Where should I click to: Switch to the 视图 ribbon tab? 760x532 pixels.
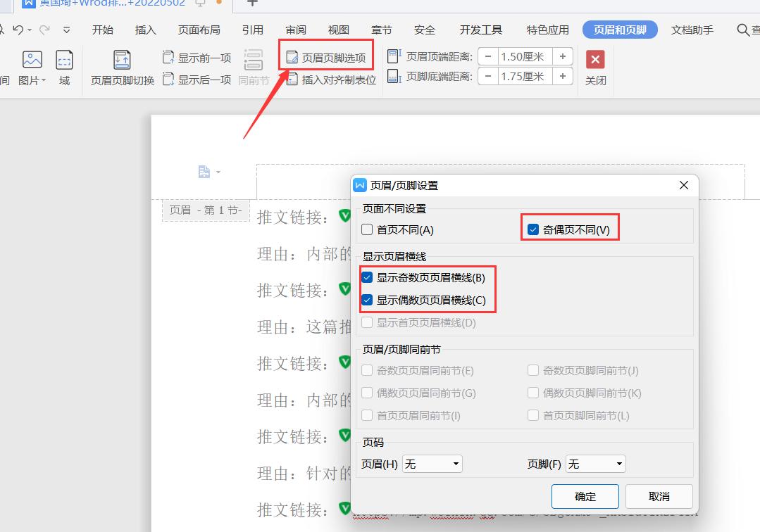pyautogui.click(x=337, y=30)
